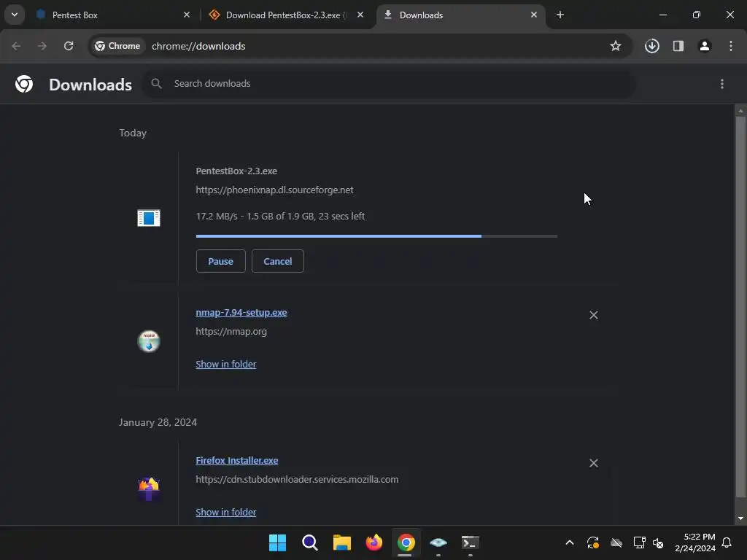Image resolution: width=747 pixels, height=560 pixels.
Task: Reload the page with refresh icon
Action: (69, 46)
